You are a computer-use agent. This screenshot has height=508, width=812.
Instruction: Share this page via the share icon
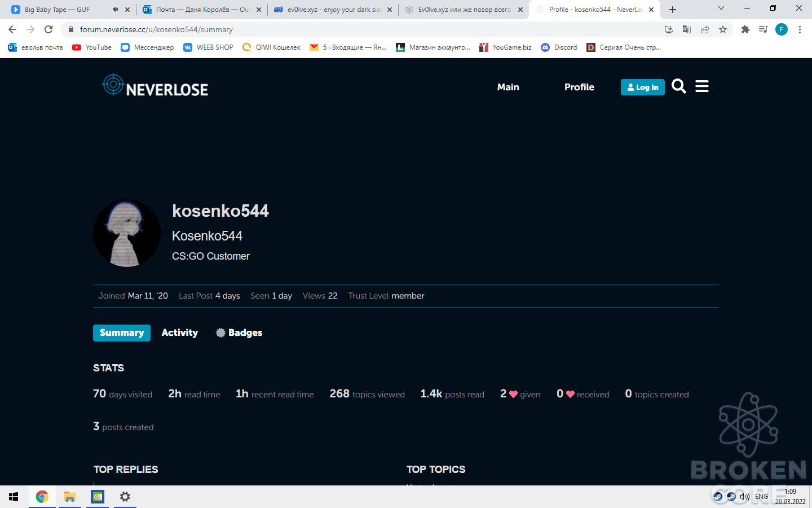pos(705,29)
